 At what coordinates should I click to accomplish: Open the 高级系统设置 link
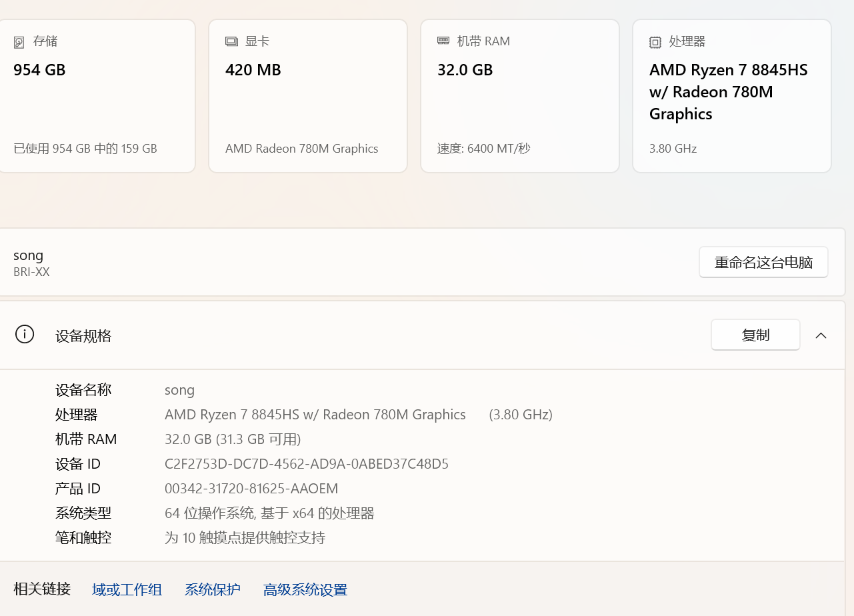coord(305,589)
